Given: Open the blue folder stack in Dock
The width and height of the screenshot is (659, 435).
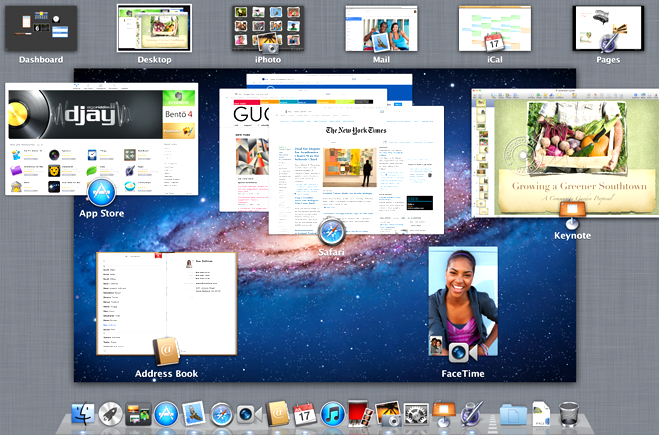Looking at the screenshot, I should click(513, 415).
